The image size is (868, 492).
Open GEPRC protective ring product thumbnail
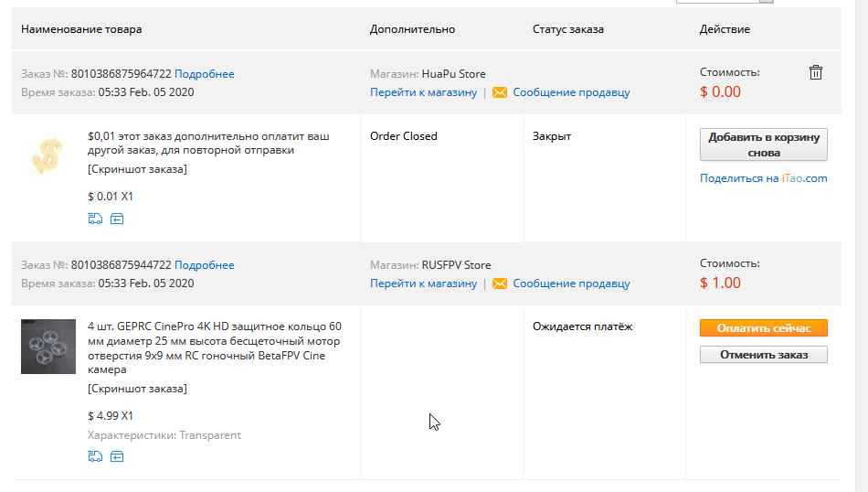(x=48, y=347)
